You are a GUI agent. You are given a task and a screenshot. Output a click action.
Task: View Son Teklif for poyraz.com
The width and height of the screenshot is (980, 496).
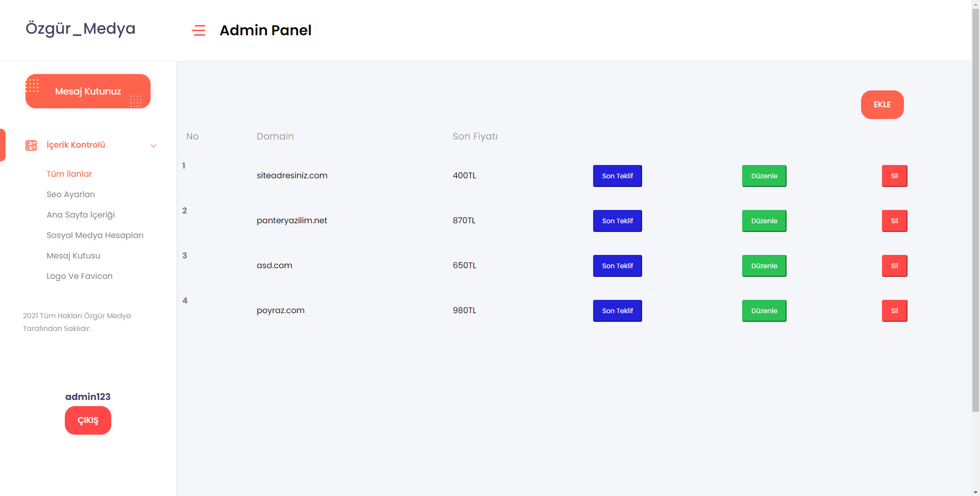(x=618, y=311)
